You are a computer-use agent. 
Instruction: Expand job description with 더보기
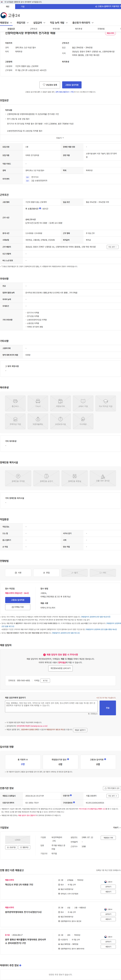point(60,138)
